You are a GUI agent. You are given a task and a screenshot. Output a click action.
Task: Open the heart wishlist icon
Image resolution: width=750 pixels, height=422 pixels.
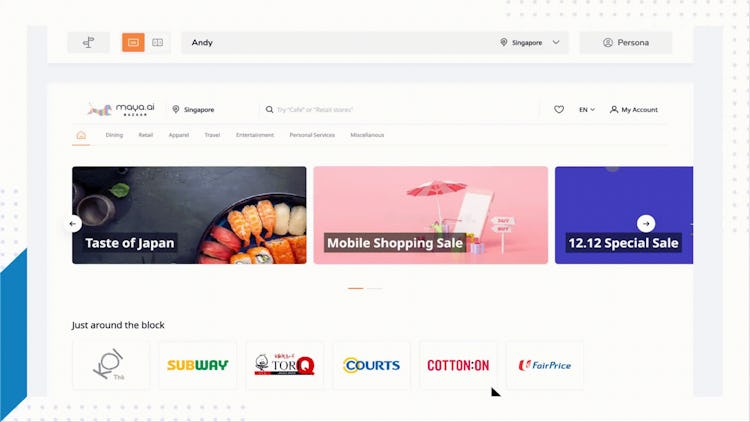[559, 110]
